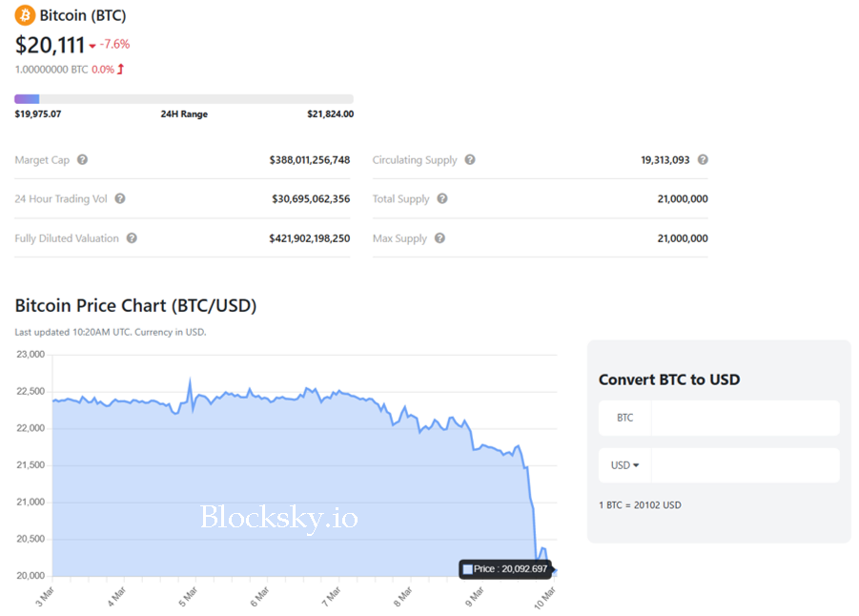
Task: Click the Price : 20,092.697 chart tooltip
Action: tap(505, 569)
